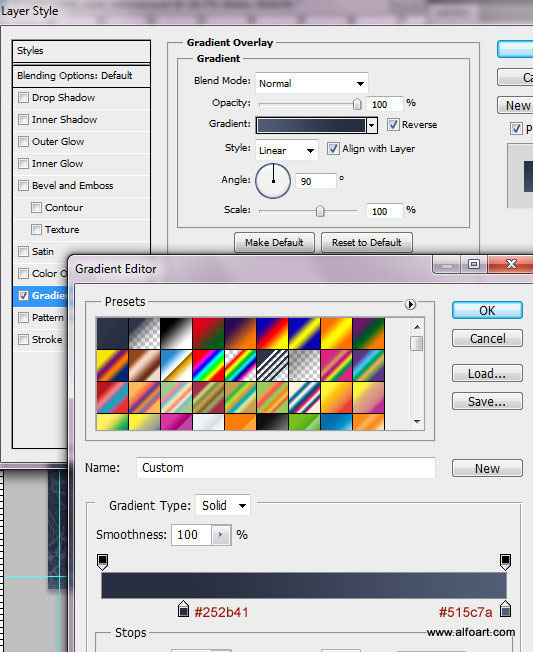Enable the Contour checkbox
533x652 pixels.
click(x=36, y=207)
